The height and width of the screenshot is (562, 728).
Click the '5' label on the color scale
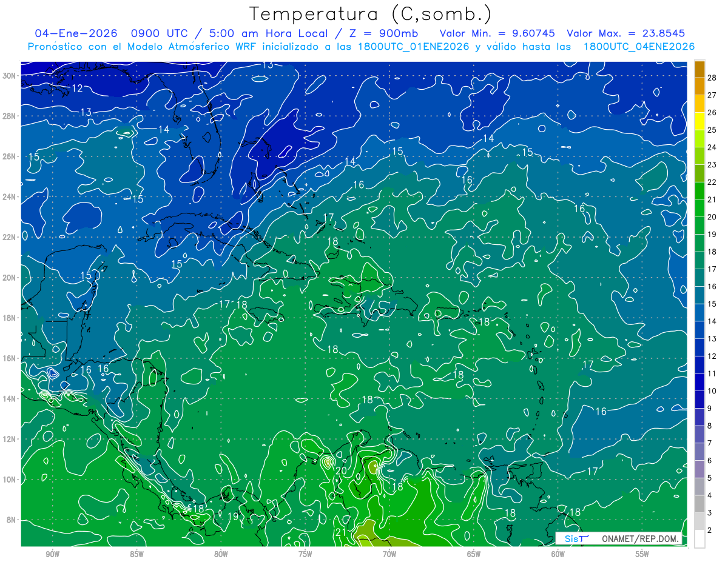(x=710, y=478)
